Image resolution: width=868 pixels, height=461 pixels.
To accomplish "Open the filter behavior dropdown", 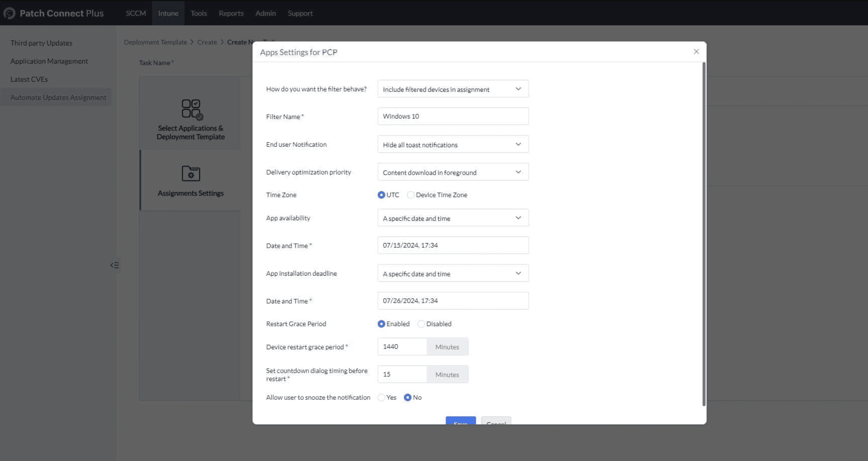I will (453, 89).
